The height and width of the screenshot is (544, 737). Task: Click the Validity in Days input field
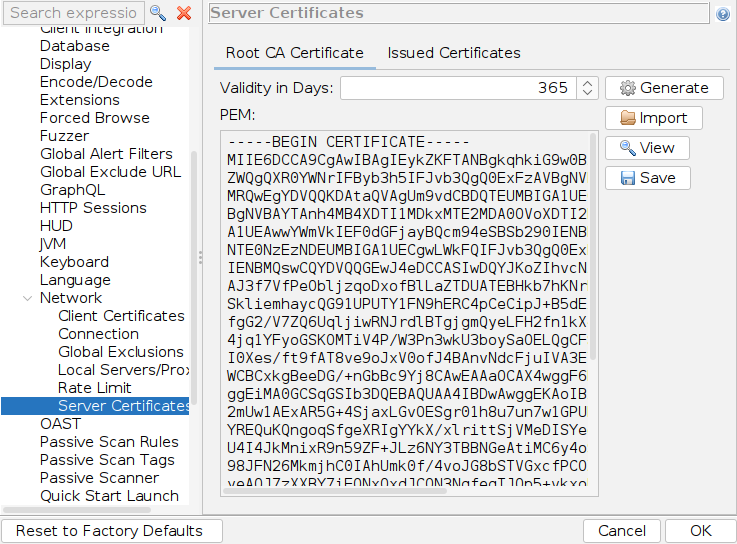pyautogui.click(x=458, y=88)
